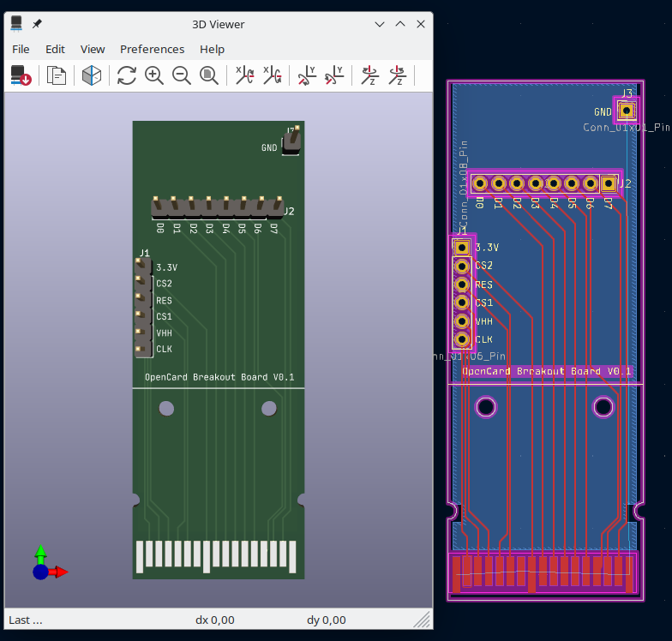Rotate X clockwise toolbar icon

(245, 75)
